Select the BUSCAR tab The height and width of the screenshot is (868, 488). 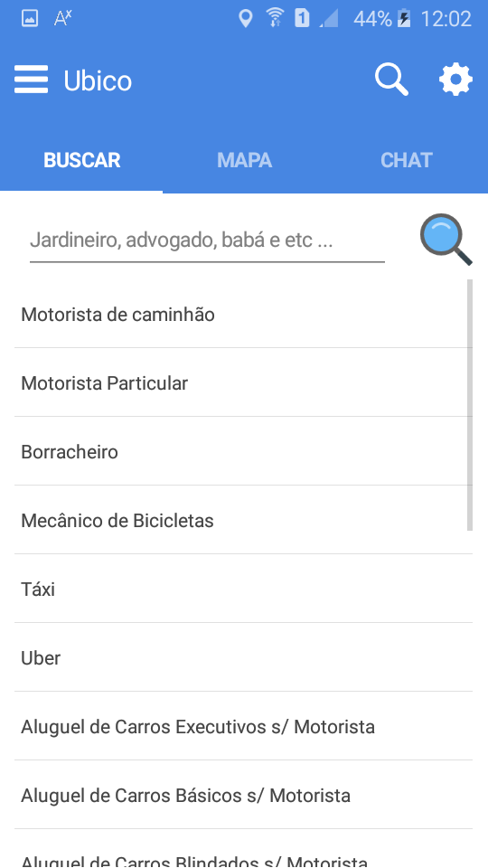click(82, 161)
